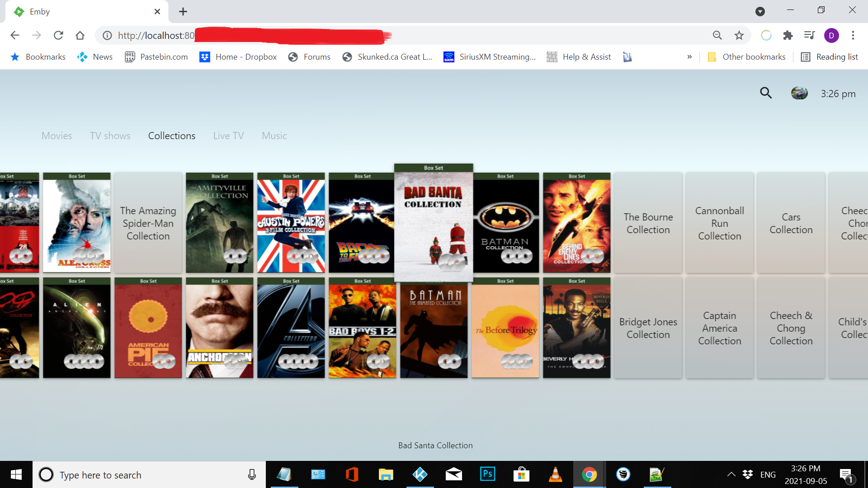868x488 pixels.
Task: Switch to the Live TV tab
Action: [228, 136]
